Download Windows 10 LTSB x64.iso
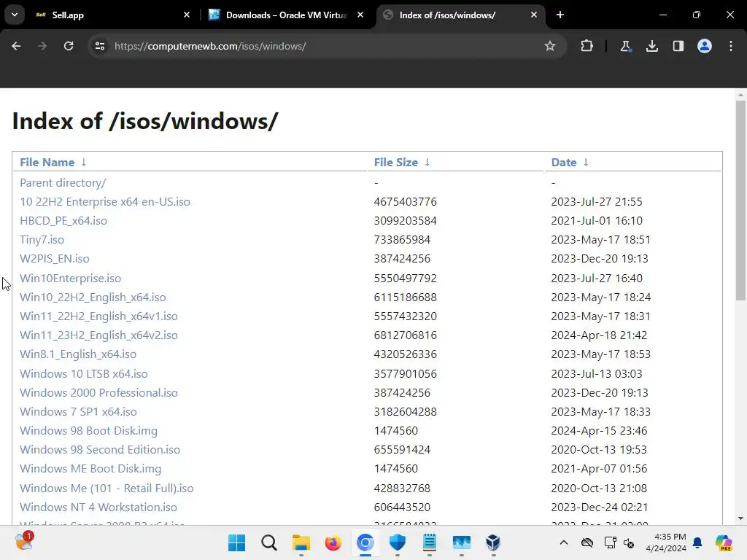This screenshot has width=747, height=560. pos(84,374)
